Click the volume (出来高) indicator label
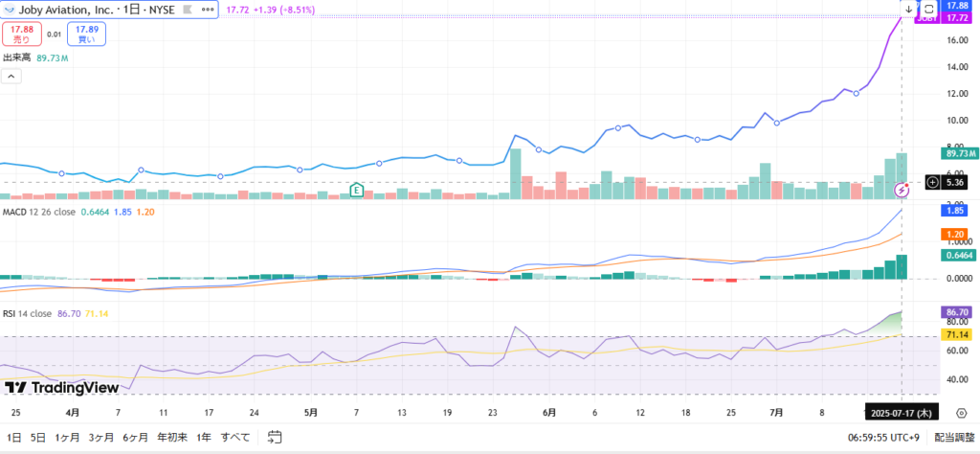 (17, 58)
